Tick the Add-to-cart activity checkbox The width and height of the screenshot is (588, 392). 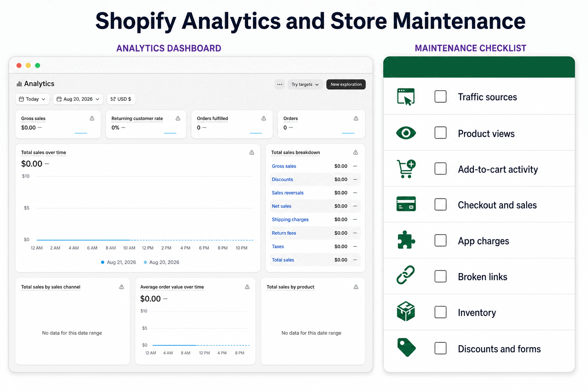(x=441, y=168)
